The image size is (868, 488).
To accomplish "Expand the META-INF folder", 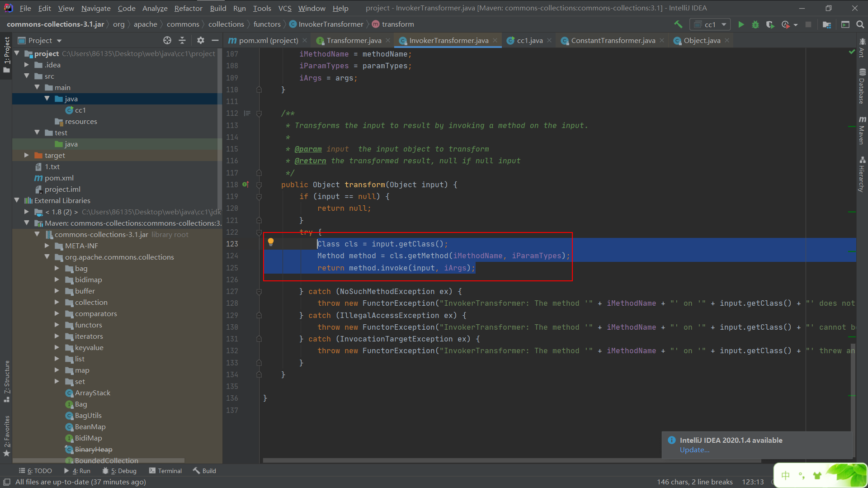I will [x=47, y=246].
